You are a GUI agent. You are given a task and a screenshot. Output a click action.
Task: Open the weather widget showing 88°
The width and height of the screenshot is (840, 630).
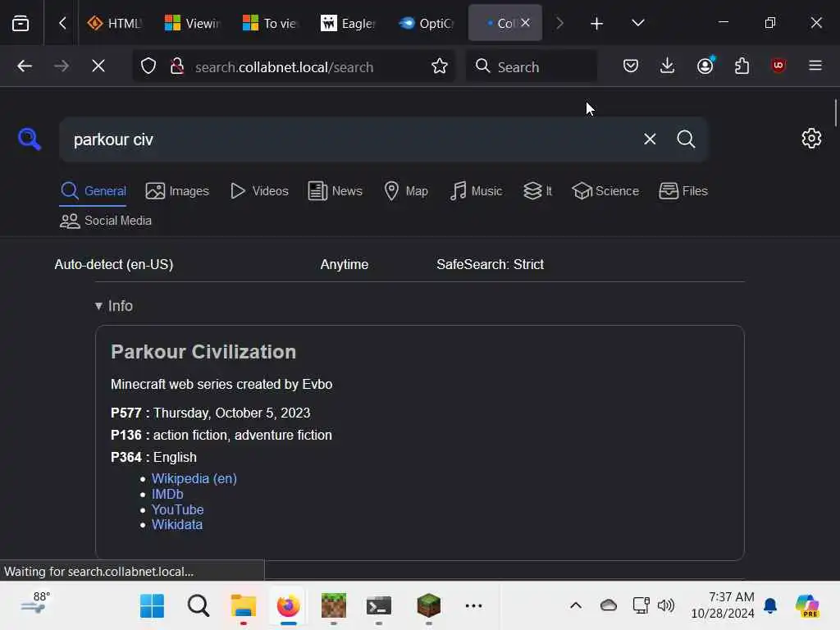(36, 605)
